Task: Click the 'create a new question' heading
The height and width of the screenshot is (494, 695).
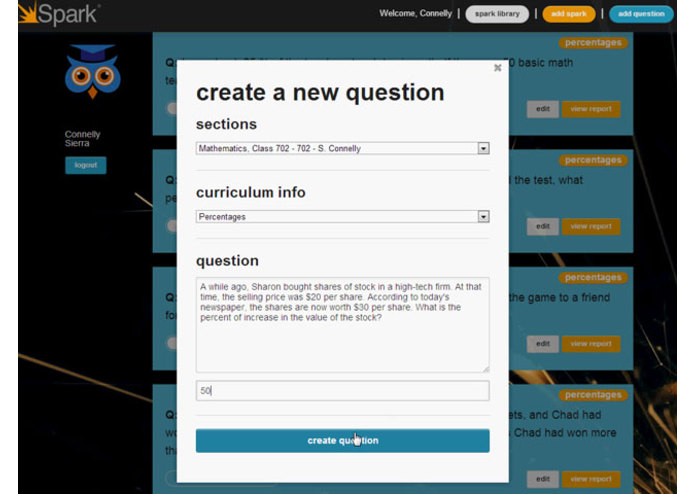Action: coord(320,93)
